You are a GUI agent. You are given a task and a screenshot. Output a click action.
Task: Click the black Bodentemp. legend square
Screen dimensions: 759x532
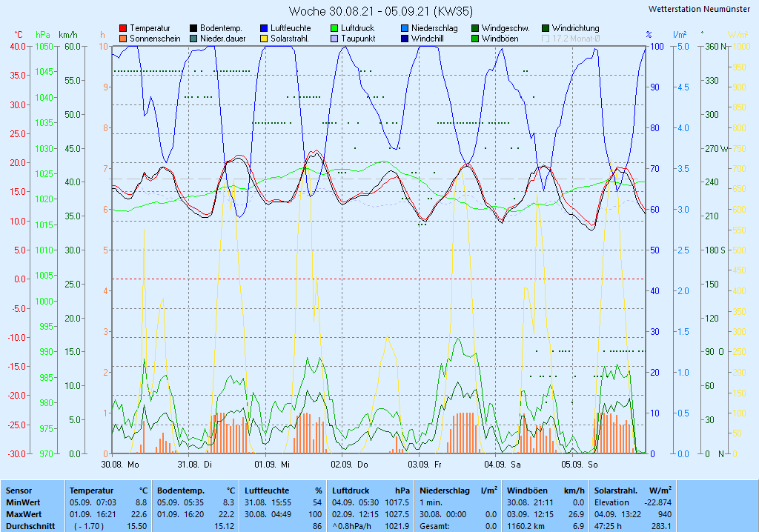pyautogui.click(x=193, y=28)
